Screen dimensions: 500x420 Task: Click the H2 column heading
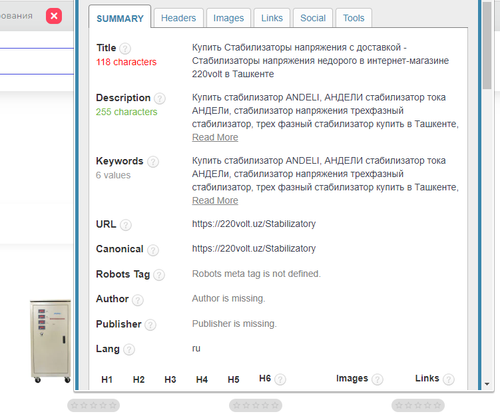[139, 379]
